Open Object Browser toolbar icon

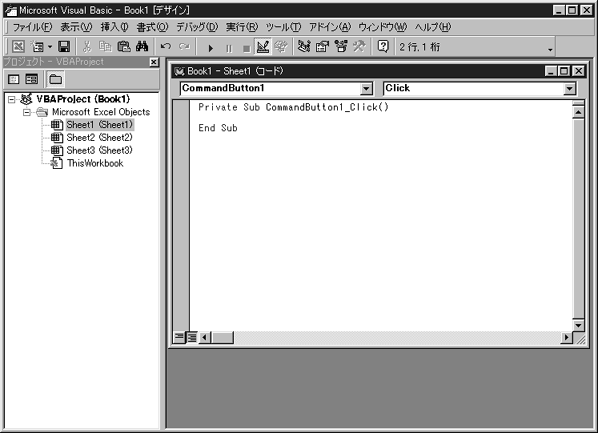click(x=341, y=47)
